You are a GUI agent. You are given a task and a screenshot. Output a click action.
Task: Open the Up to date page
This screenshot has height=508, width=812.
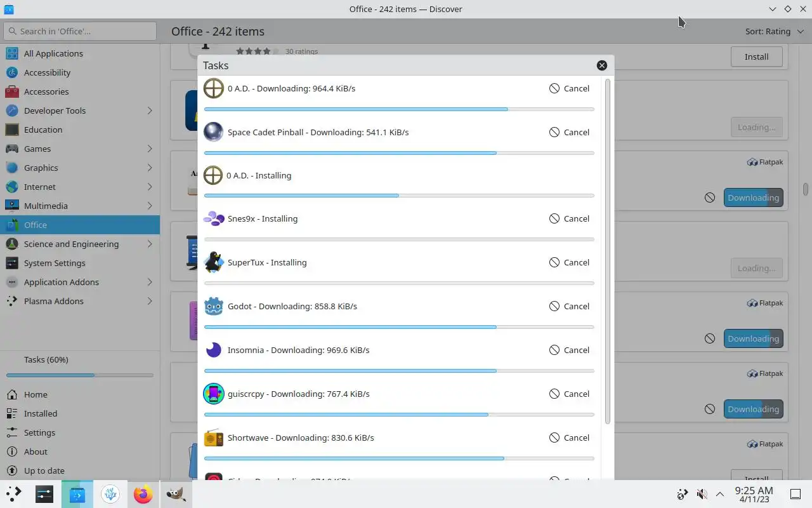(x=80, y=471)
